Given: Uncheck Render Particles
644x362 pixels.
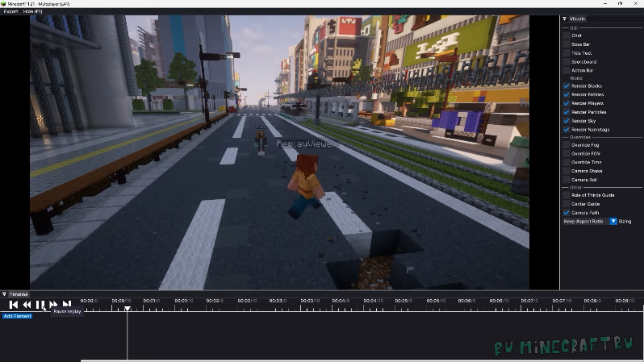Looking at the screenshot, I should (567, 112).
